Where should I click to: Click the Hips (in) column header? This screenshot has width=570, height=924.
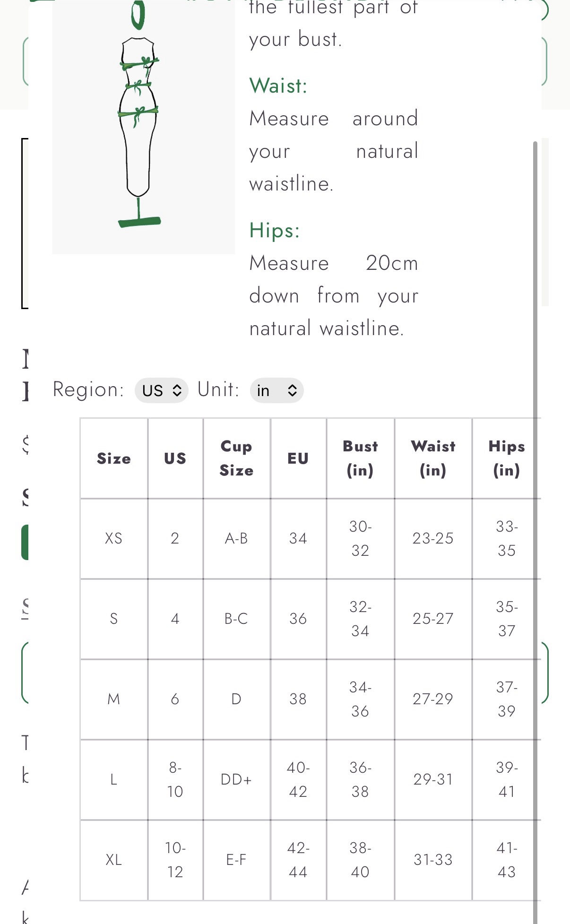click(x=507, y=458)
